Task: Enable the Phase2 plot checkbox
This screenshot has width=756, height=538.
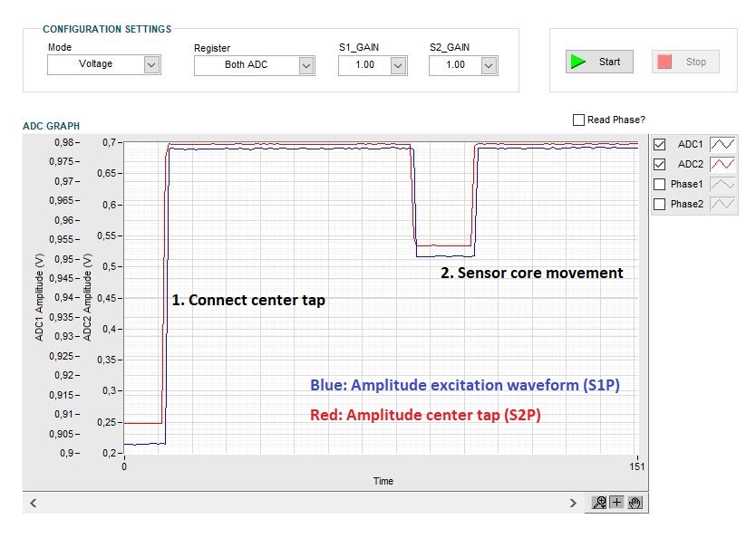Action: pos(659,204)
